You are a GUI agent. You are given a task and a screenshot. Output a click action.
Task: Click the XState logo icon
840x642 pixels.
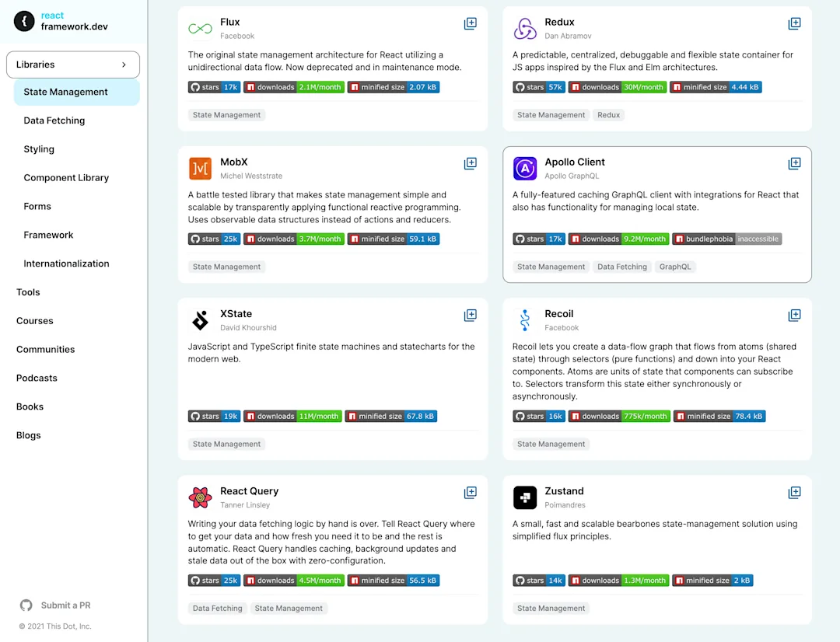(200, 319)
